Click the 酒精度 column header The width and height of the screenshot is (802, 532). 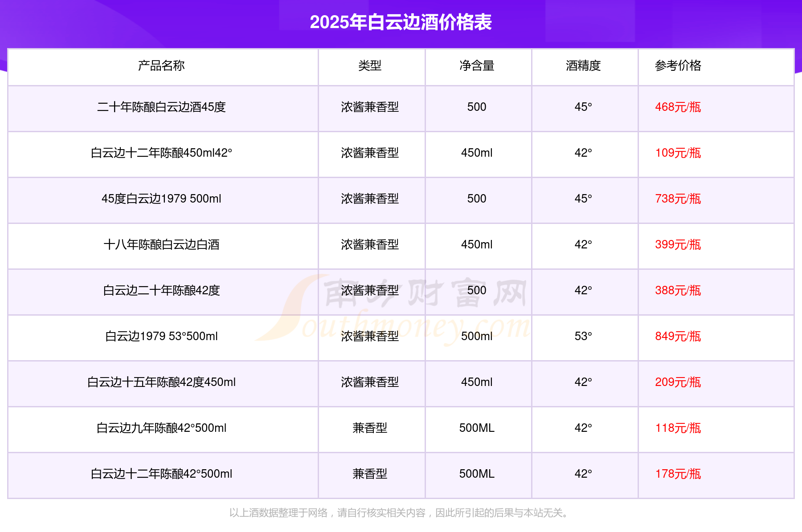point(583,65)
